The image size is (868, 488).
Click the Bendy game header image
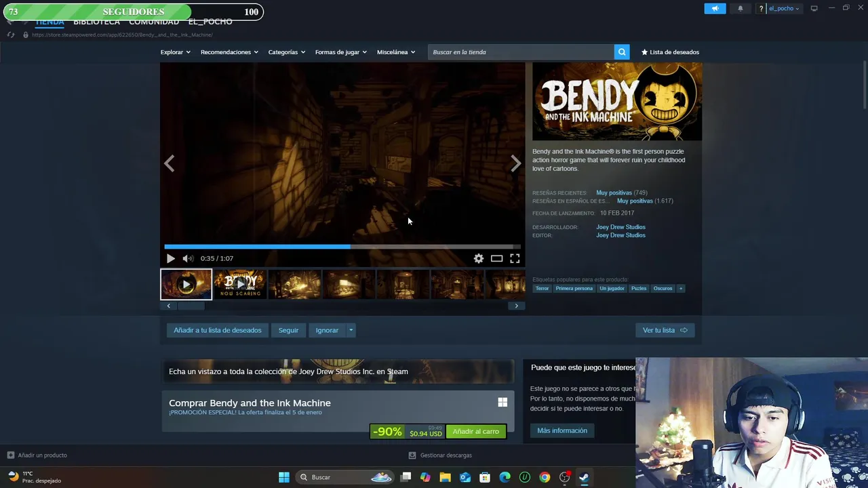pyautogui.click(x=617, y=102)
